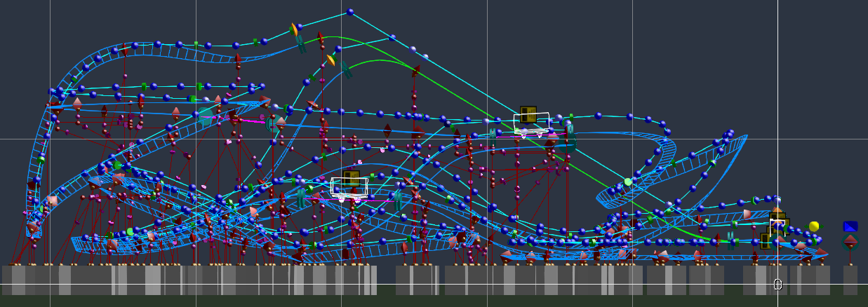Select the upper orange disc marker near the peak
The width and height of the screenshot is (868, 307).
tap(295, 29)
